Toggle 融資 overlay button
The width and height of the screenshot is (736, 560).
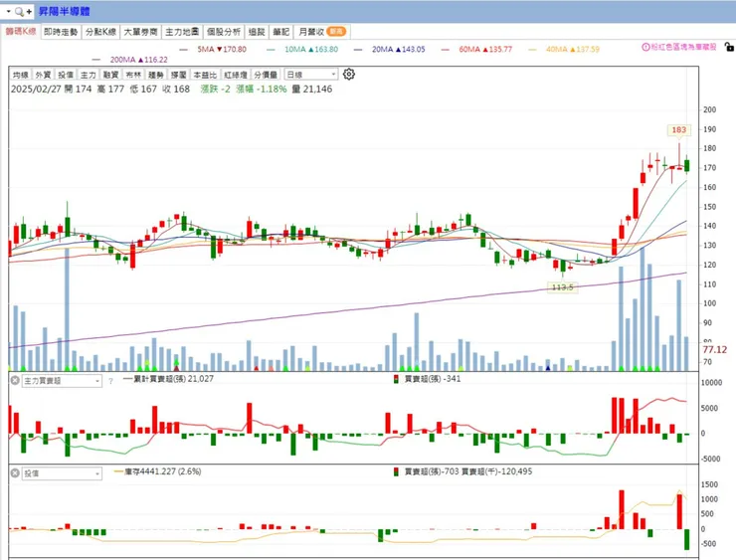click(110, 75)
